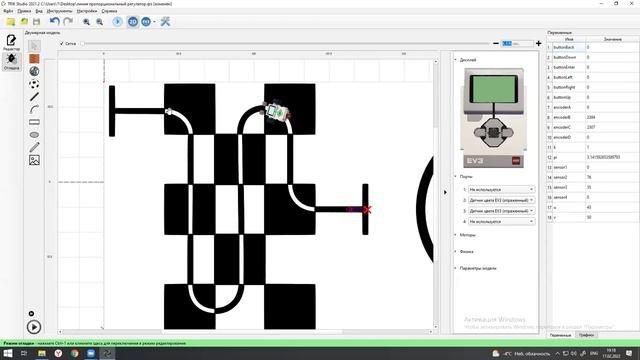This screenshot has height=360, width=640.
Task: Click the zoom out magnifier icon
Action: [x=100, y=22]
